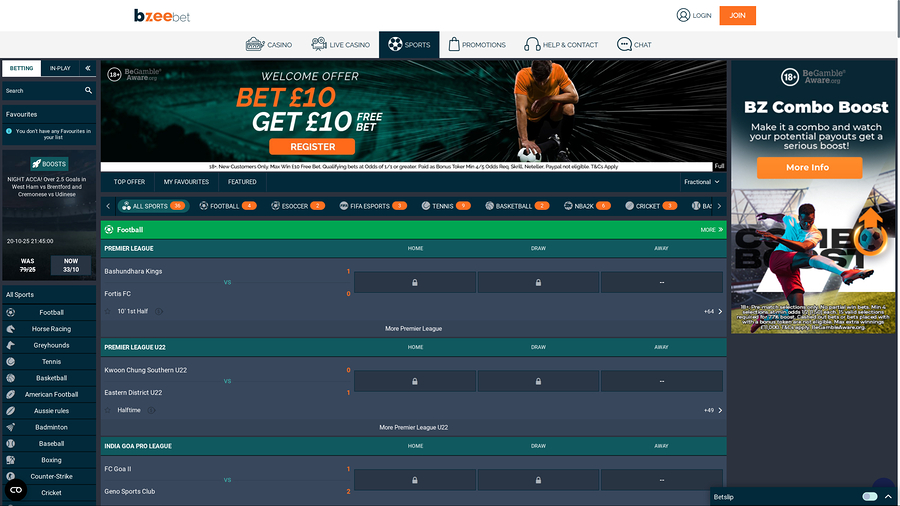Select the Cricket filter chip
Viewport: 900px width, 506px height.
coord(651,206)
